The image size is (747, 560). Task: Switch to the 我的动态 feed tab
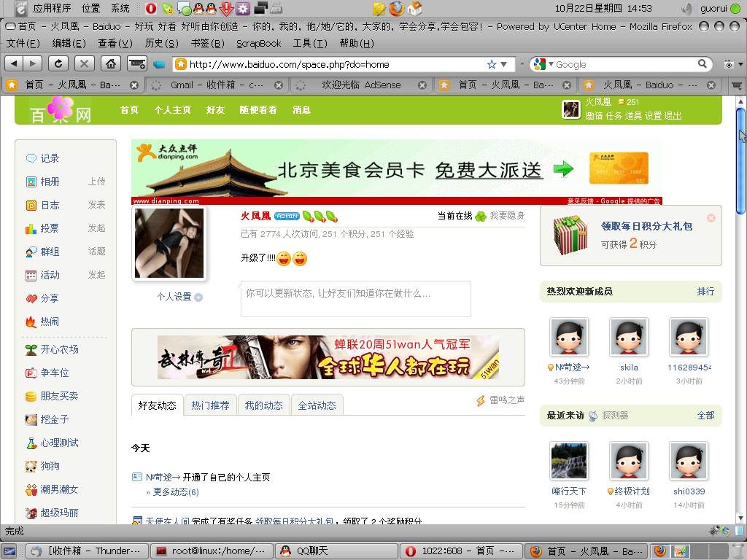coord(264,405)
